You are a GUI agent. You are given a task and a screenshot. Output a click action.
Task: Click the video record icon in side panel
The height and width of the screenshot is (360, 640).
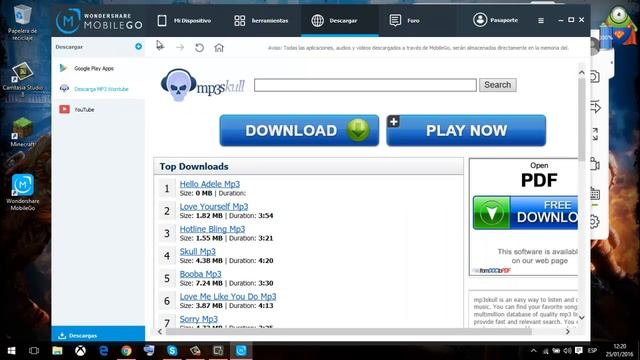[x=595, y=164]
